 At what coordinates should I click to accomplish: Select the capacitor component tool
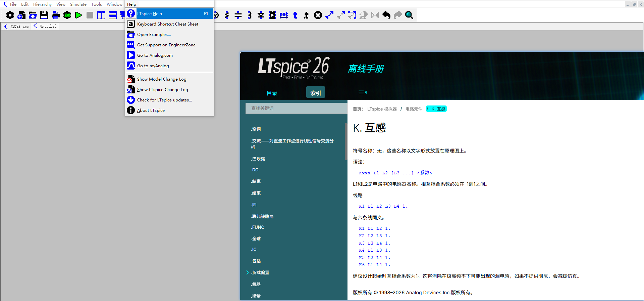tap(238, 15)
